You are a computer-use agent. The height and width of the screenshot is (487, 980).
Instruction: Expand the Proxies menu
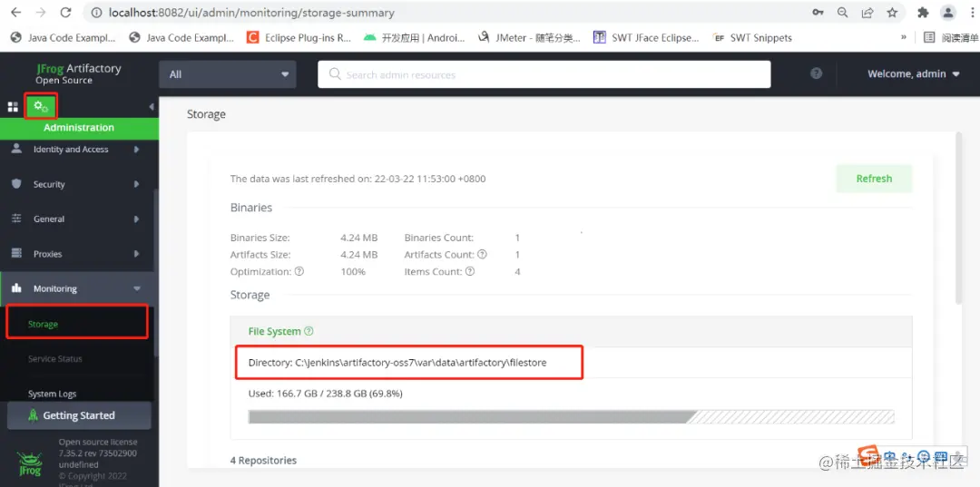click(77, 254)
